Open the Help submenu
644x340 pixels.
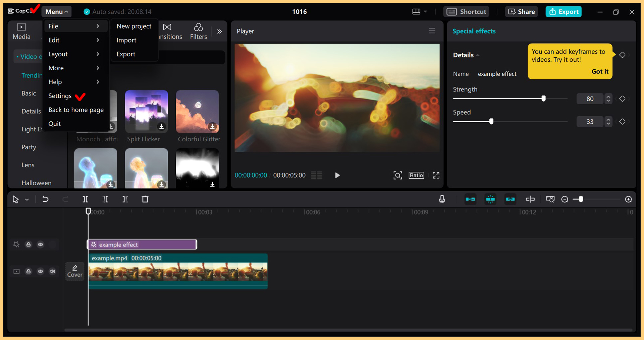[x=75, y=82]
